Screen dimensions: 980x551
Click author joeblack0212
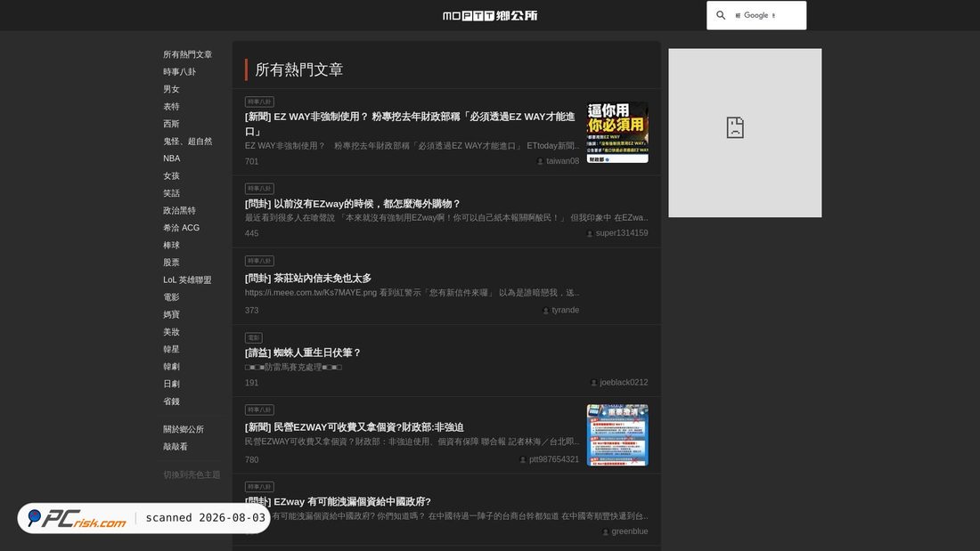(x=624, y=383)
